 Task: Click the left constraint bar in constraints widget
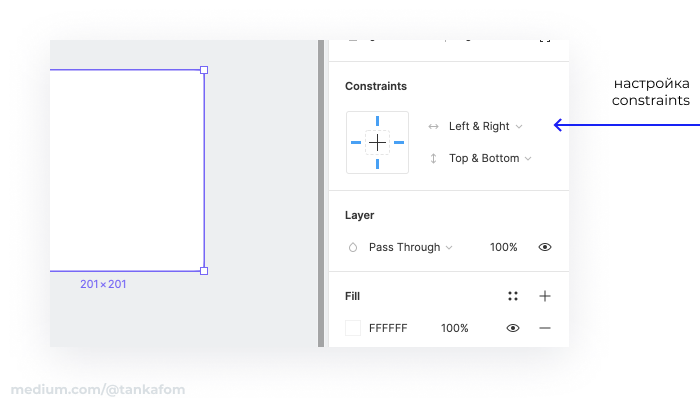(x=356, y=142)
